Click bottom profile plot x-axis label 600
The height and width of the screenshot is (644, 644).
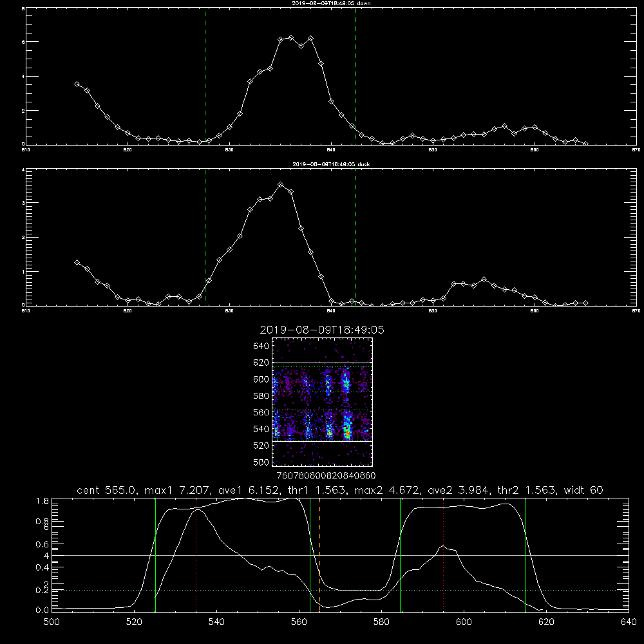tap(464, 621)
